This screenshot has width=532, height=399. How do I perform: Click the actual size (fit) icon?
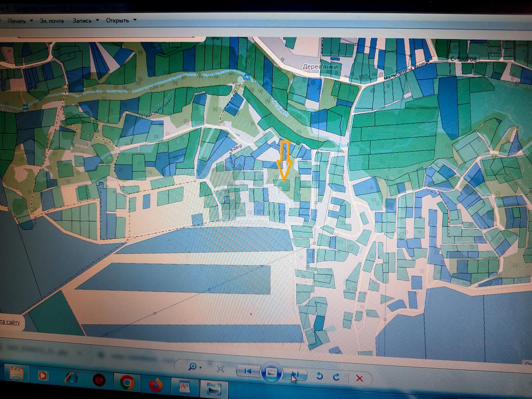coord(220,369)
